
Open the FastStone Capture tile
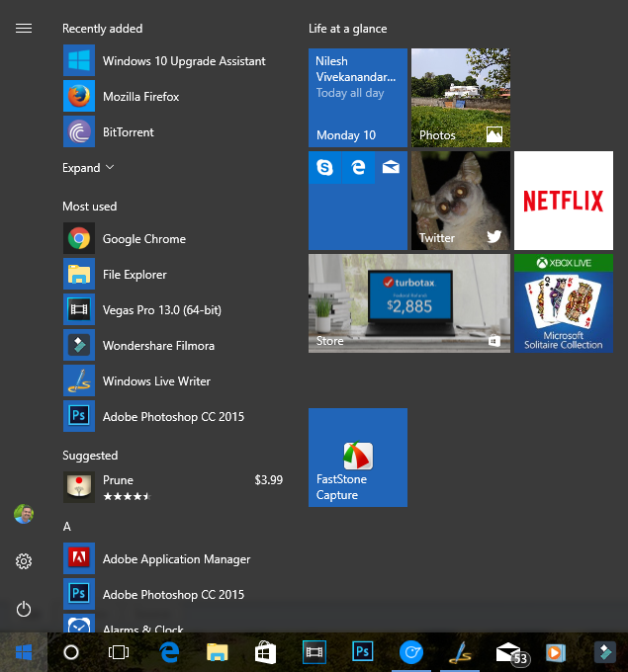(x=358, y=458)
